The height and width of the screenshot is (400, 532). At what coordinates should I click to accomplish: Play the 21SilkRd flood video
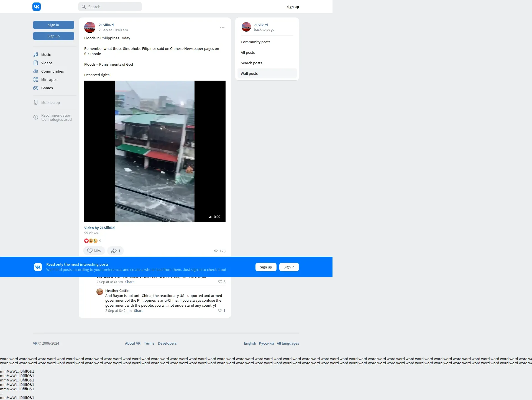155,151
